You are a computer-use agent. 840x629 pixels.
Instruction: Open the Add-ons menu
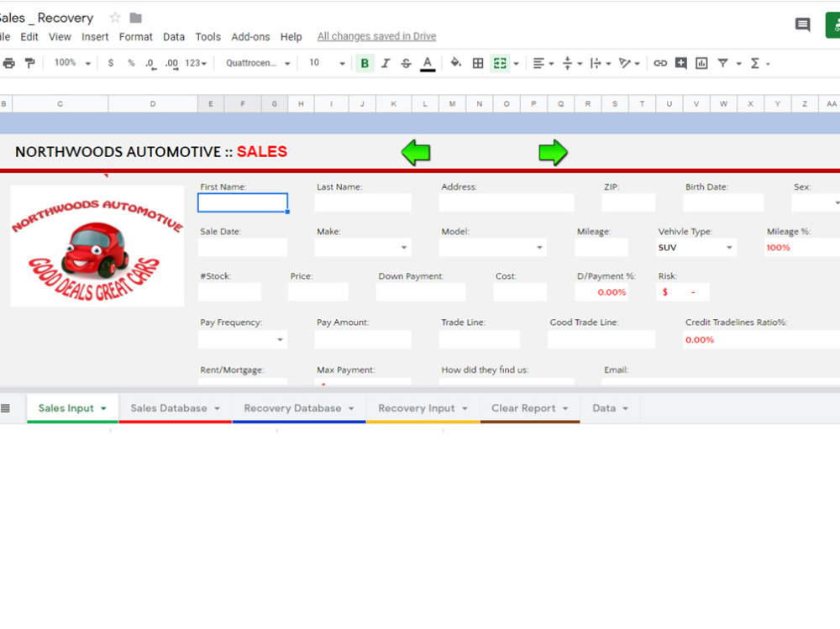coord(250,36)
